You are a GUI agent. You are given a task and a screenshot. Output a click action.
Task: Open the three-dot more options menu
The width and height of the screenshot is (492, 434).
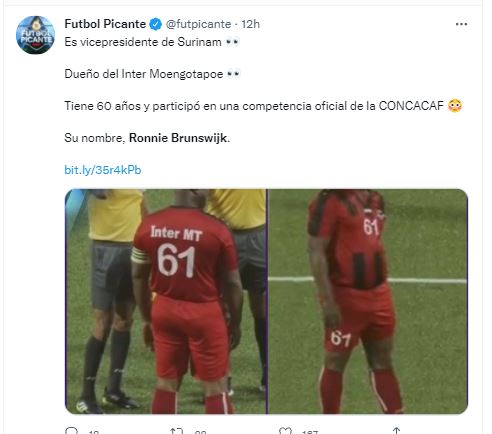pos(461,24)
